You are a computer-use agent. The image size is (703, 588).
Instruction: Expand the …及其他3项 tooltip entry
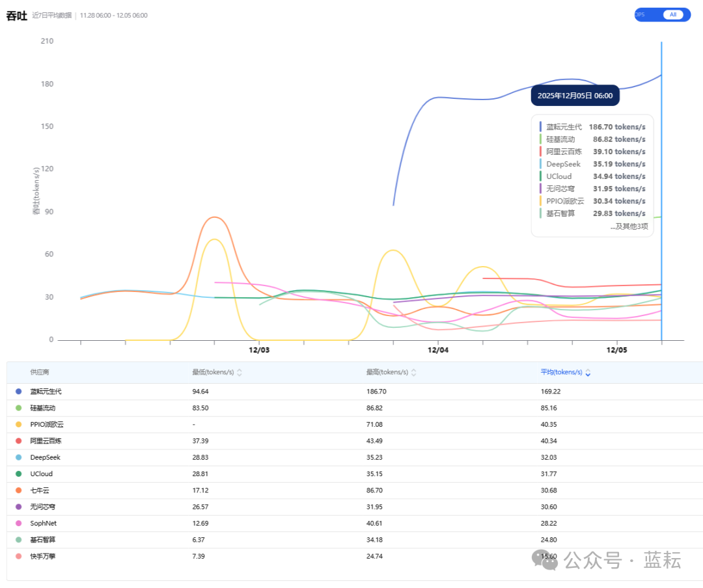tap(629, 226)
